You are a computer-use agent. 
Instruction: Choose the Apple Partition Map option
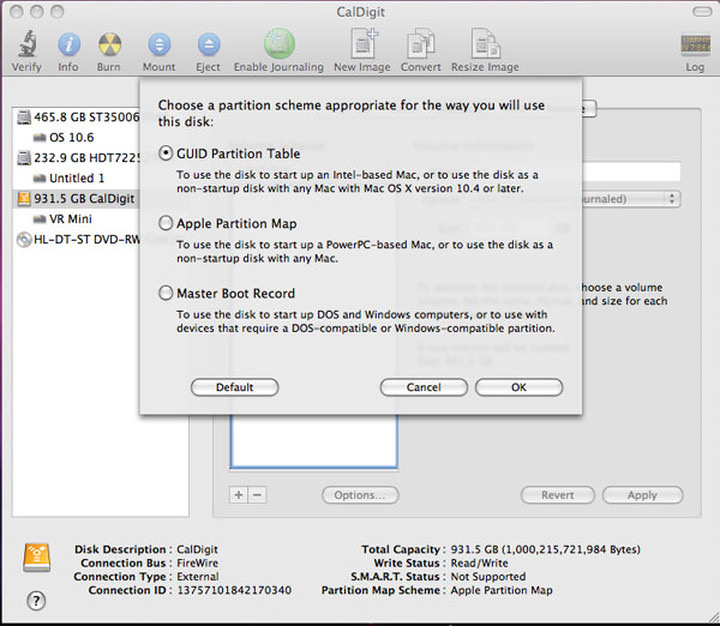[x=166, y=224]
